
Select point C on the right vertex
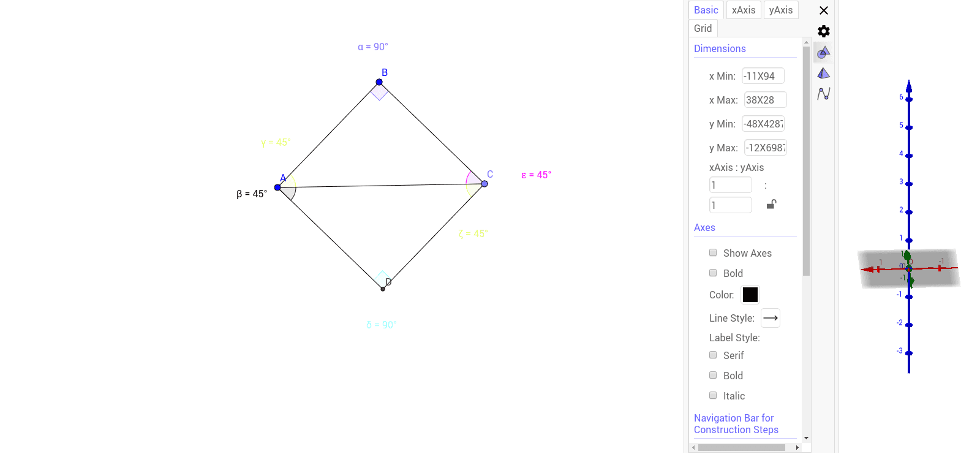[x=484, y=184]
